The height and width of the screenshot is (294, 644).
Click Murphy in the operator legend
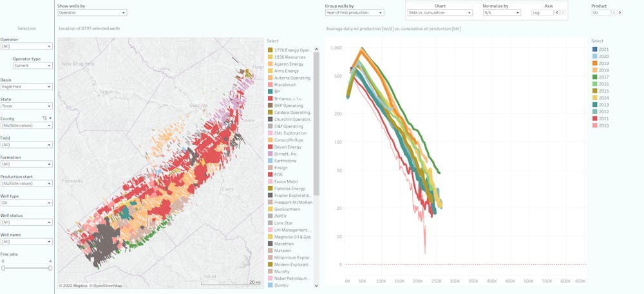[279, 271]
